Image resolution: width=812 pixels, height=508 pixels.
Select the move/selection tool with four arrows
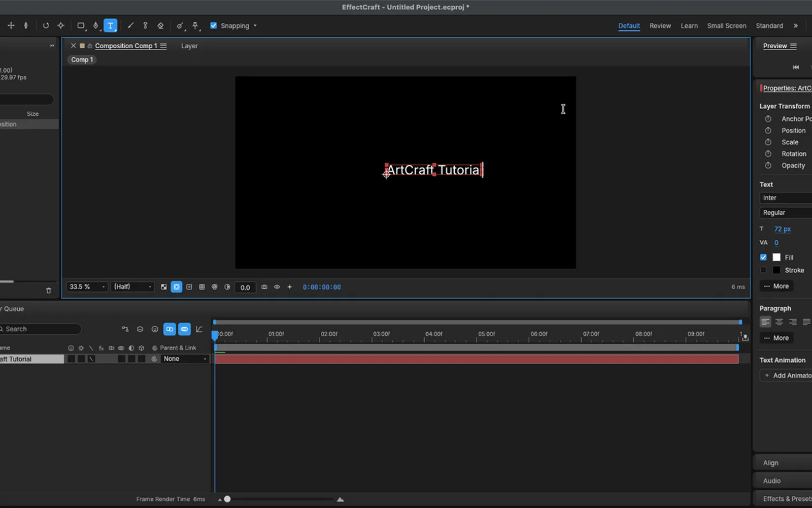coord(11,25)
